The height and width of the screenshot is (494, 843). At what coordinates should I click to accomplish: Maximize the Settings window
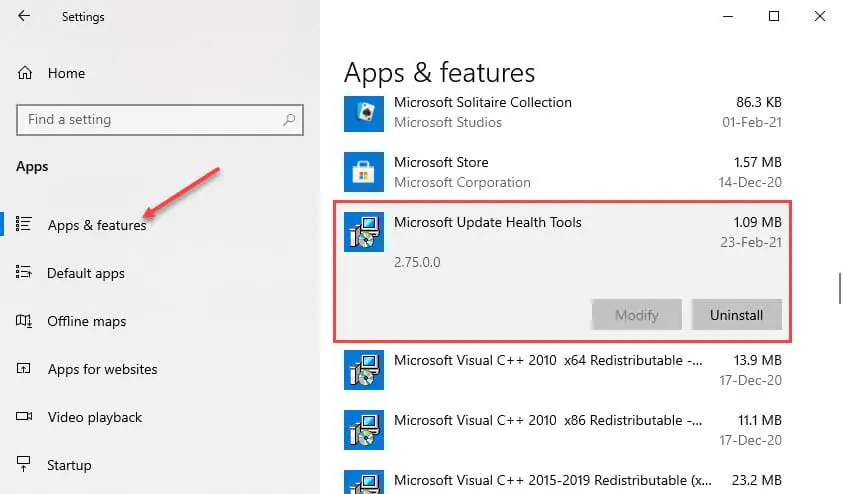pyautogui.click(x=774, y=16)
